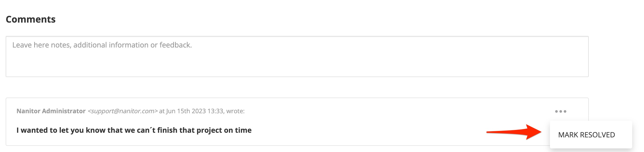This screenshot has height=152, width=644.
Task: Click the placeholder text 'Leave here notes'
Action: point(41,45)
